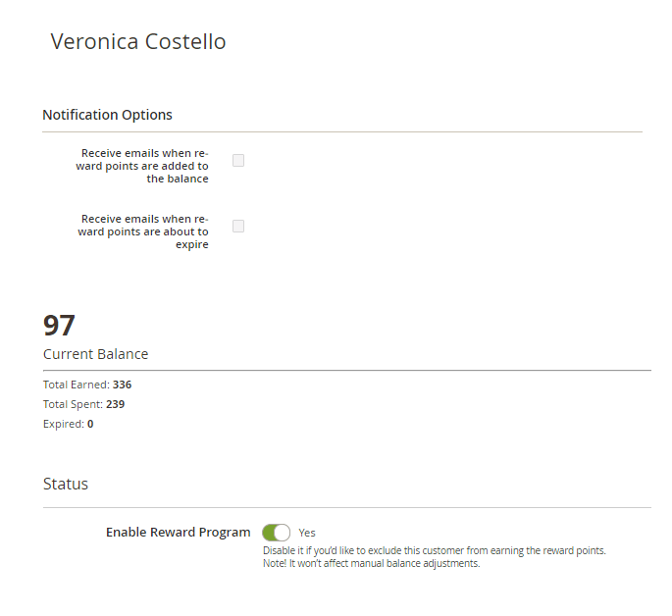Click the manual balance adjustments note
Screen dimensions: 672x616
[x=372, y=563]
